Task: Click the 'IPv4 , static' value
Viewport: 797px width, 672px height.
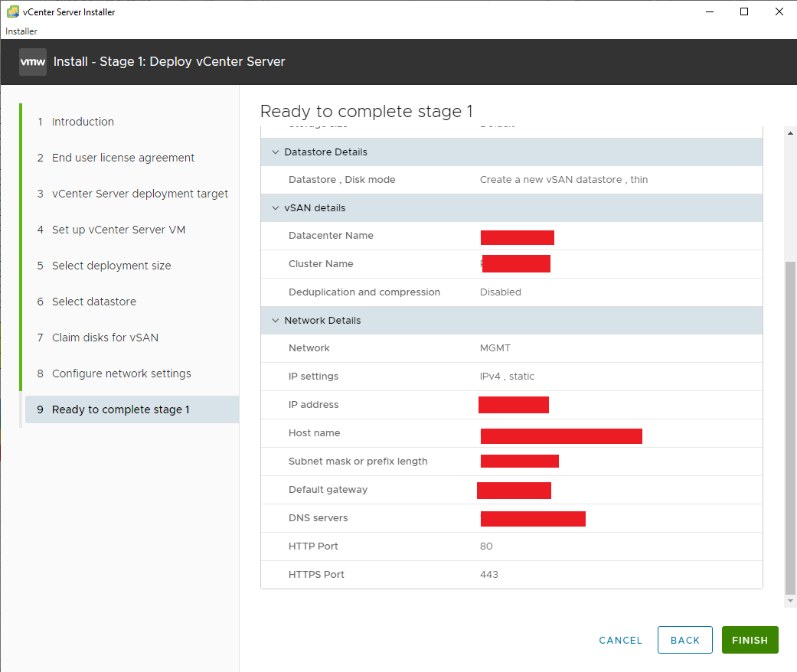Action: point(507,377)
